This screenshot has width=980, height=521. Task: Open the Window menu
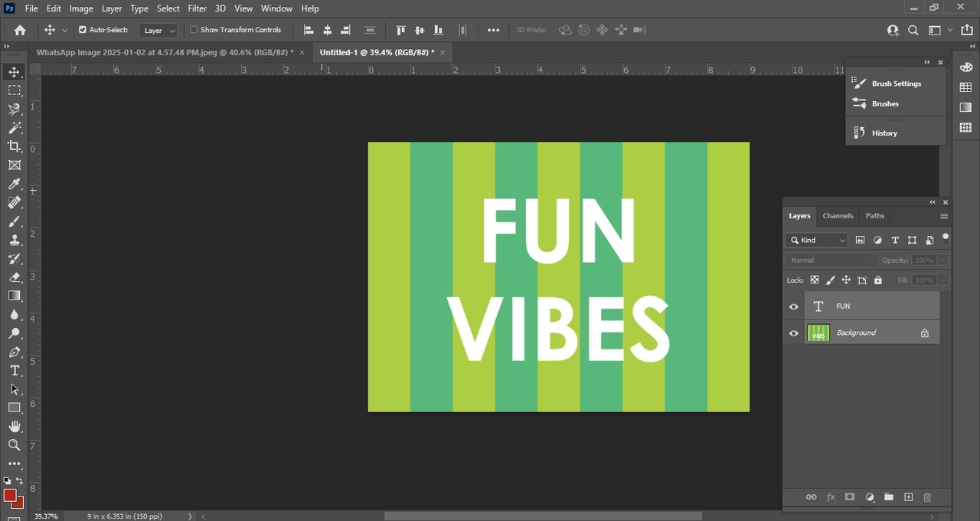pos(276,8)
